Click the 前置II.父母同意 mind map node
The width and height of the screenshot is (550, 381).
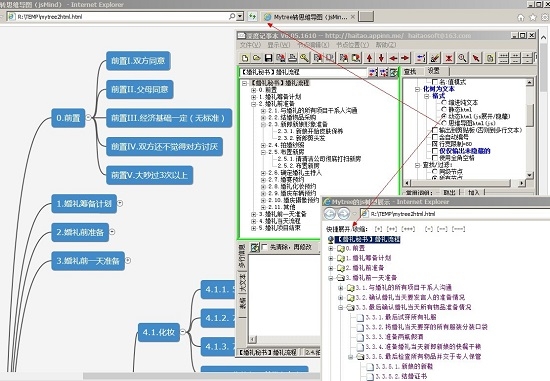[140, 89]
